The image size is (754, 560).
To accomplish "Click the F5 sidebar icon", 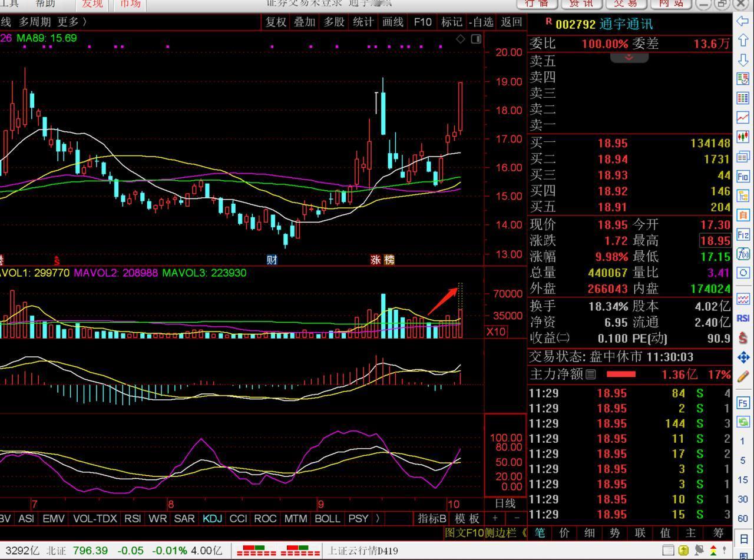I will [x=743, y=403].
